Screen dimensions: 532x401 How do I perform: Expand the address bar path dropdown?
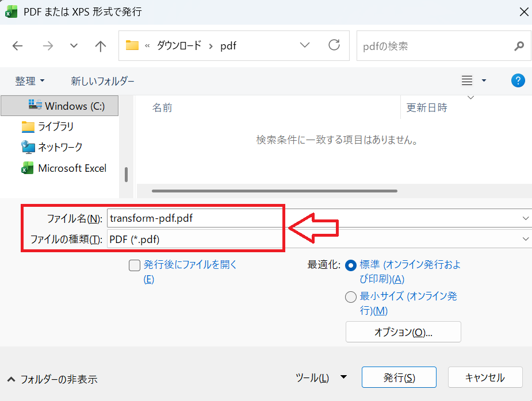point(305,45)
